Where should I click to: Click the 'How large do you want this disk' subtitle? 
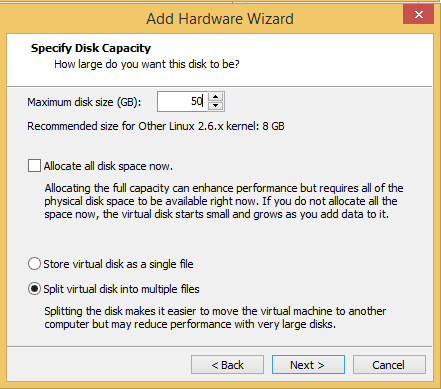coord(147,64)
